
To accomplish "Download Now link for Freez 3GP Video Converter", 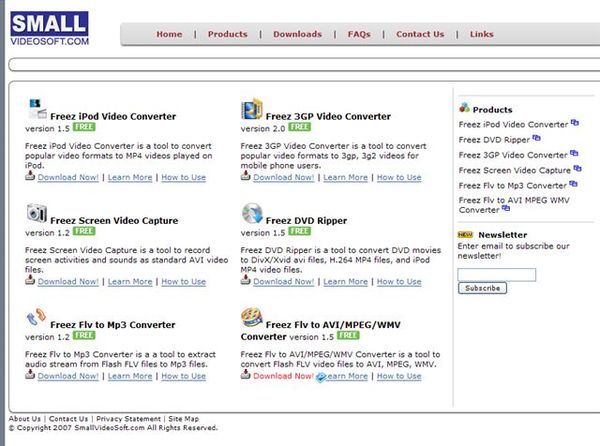I will [x=284, y=177].
